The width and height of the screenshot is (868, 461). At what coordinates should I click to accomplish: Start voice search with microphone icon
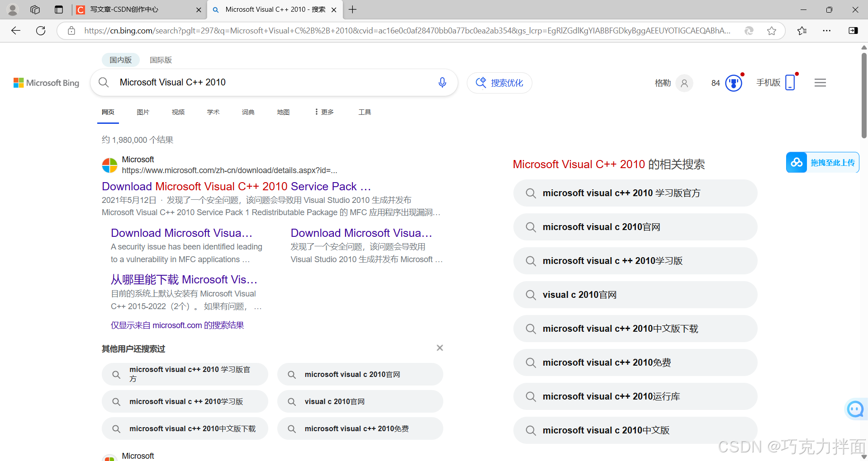[x=442, y=82]
